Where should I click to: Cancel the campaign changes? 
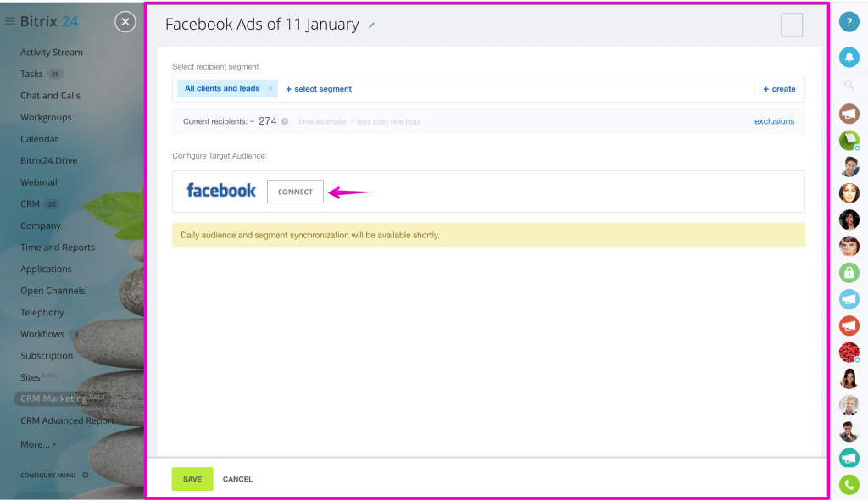click(x=237, y=479)
